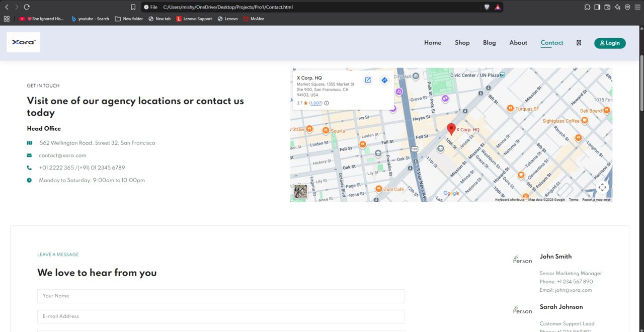
Task: Navigate to the About menu item
Action: tap(518, 43)
